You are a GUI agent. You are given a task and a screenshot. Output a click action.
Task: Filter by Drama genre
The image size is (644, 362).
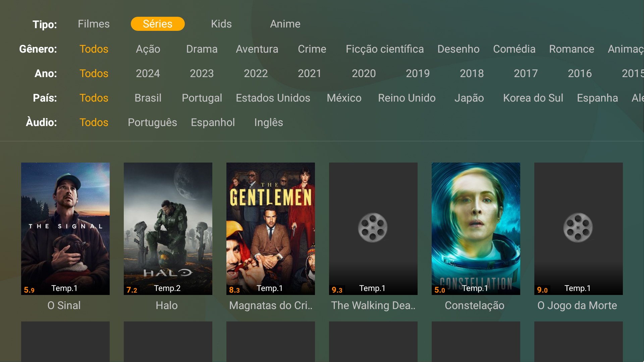(x=202, y=49)
